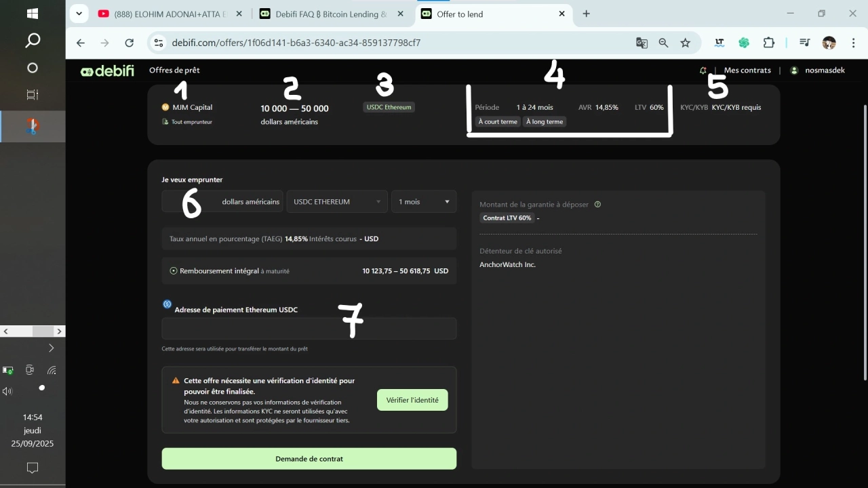Open the browser tab search chevron
This screenshot has height=488, width=868.
tap(79, 14)
